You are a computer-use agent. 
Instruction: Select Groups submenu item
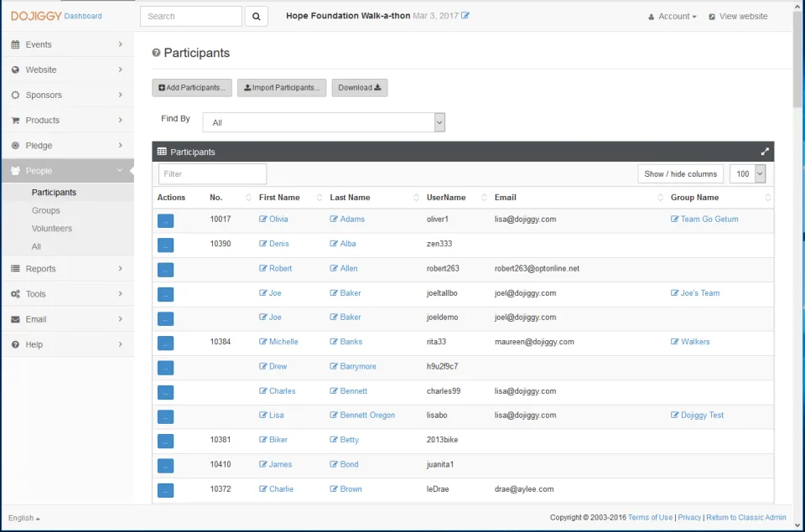[45, 210]
